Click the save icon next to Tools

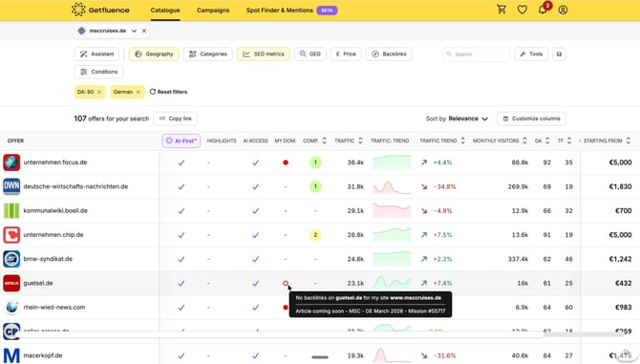coord(559,54)
